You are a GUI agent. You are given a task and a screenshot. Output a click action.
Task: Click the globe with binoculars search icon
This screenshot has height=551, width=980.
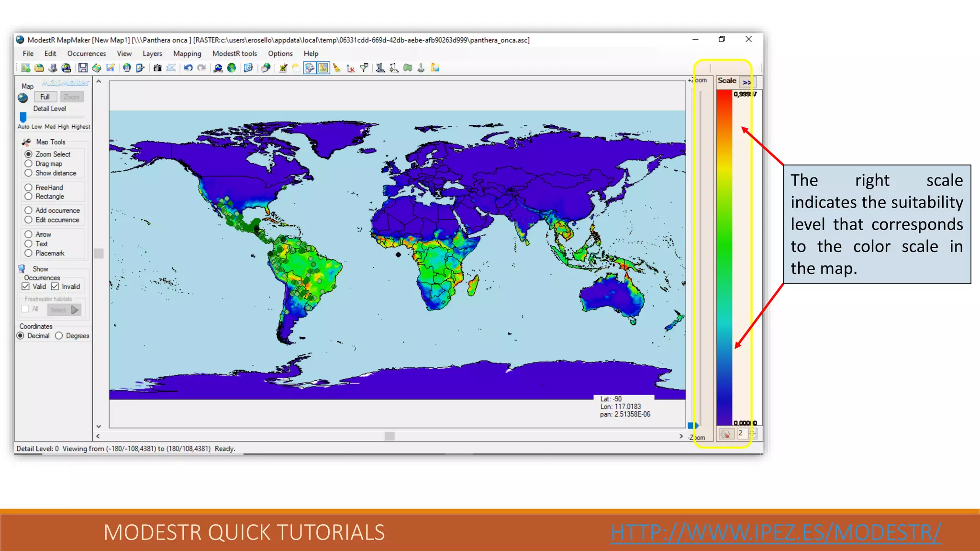218,68
